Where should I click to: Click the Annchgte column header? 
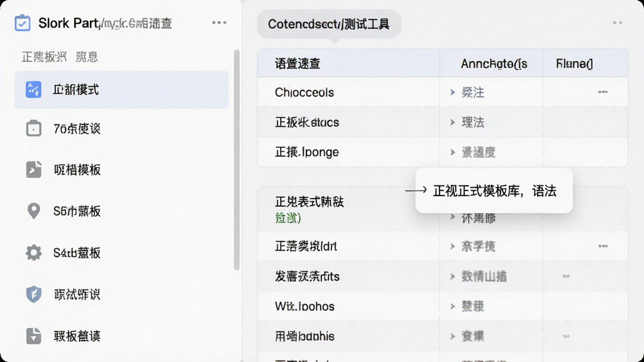click(x=494, y=63)
